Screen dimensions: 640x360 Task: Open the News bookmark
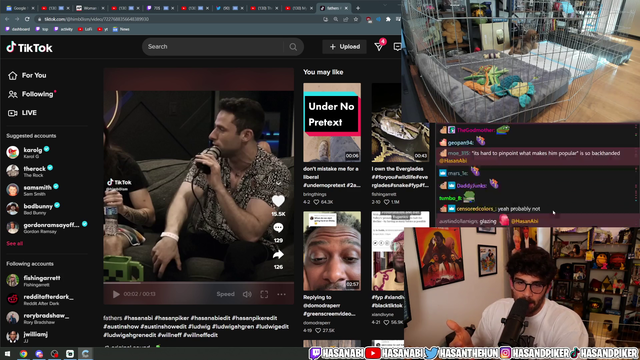tap(122, 29)
